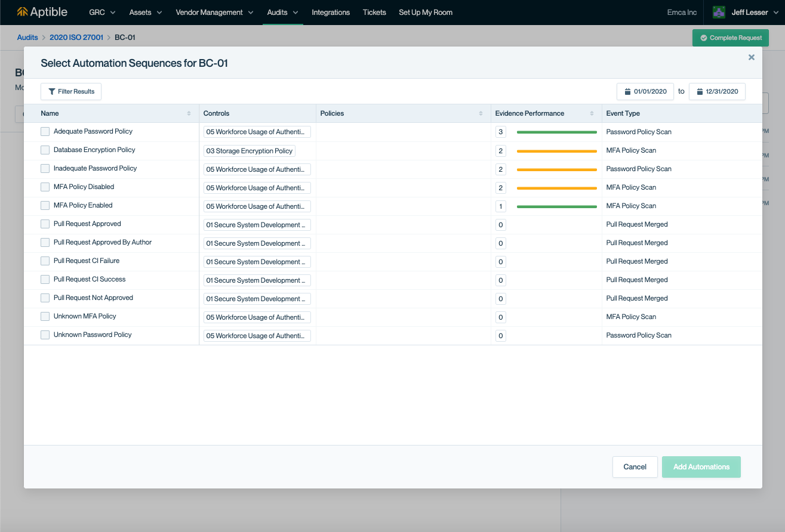Go to 2020 ISO 27001 breadcrumb
Screen dimensions: 785x532
click(76, 38)
